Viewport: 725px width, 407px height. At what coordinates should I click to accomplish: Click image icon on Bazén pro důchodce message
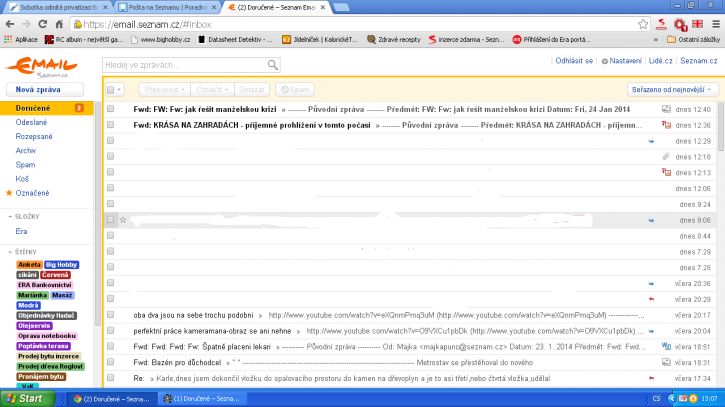coord(666,362)
